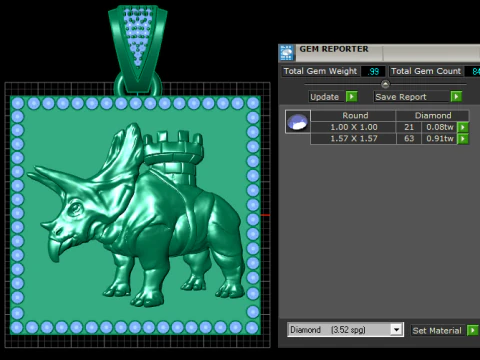
Task: Click the Total Gem Count value field
Action: click(472, 71)
